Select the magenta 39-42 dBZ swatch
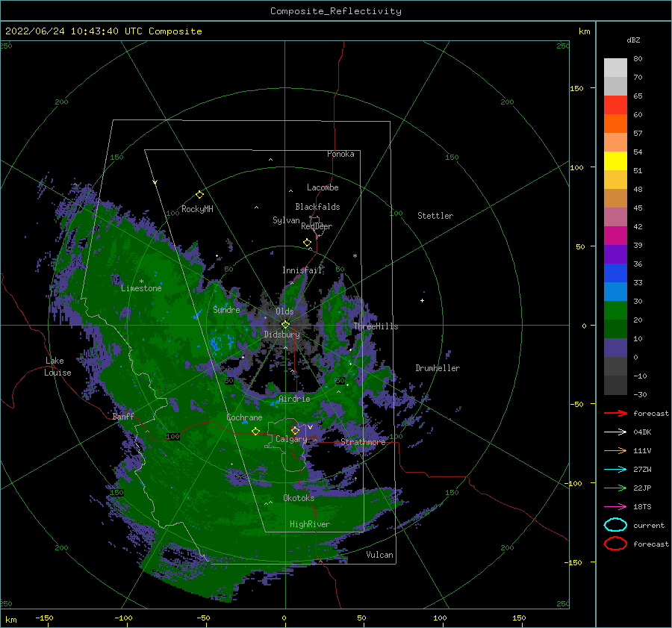The width and height of the screenshot is (672, 628). (615, 236)
